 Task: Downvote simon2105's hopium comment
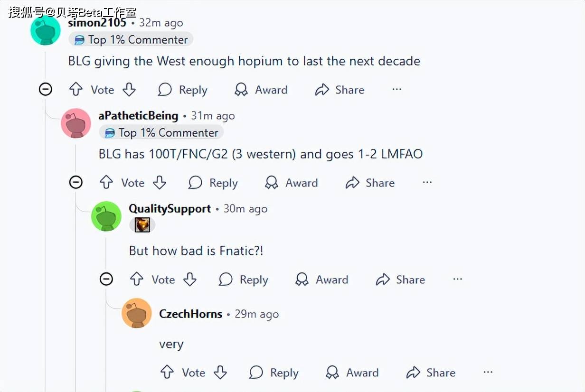tap(129, 89)
